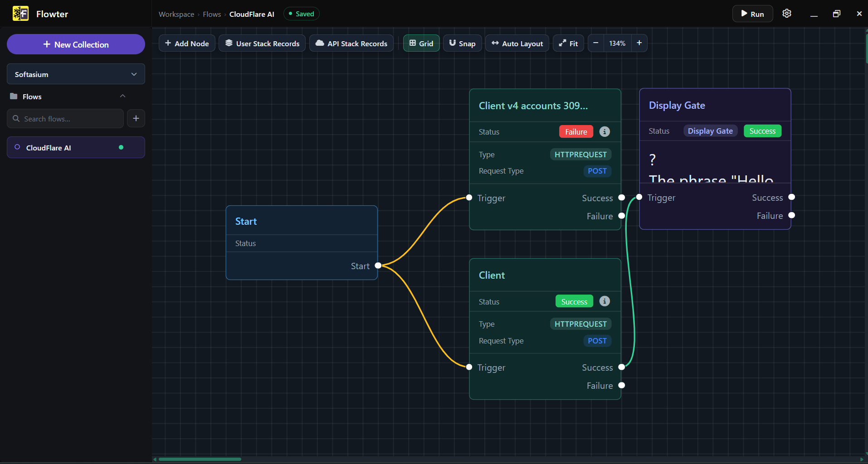Click Success port of Client v4 accounts node
The height and width of the screenshot is (464, 868).
[622, 198]
